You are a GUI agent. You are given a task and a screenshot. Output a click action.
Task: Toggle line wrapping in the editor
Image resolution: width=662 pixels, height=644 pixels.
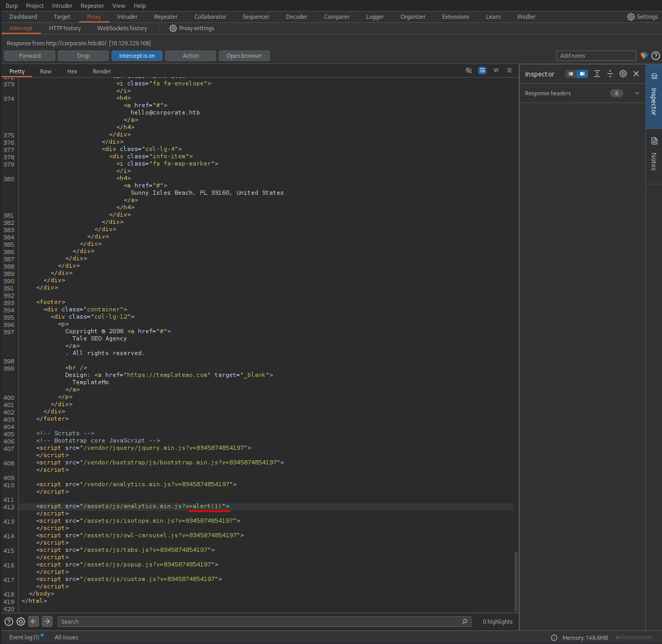[x=482, y=70]
